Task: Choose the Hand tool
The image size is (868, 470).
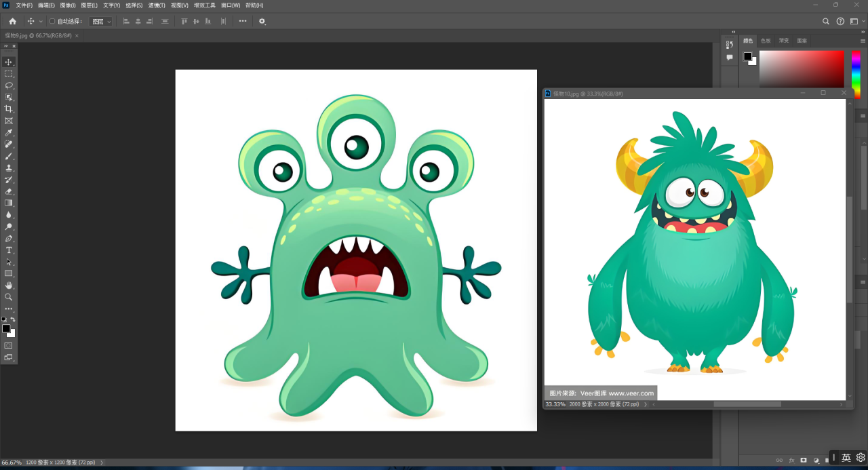Action: (9, 286)
